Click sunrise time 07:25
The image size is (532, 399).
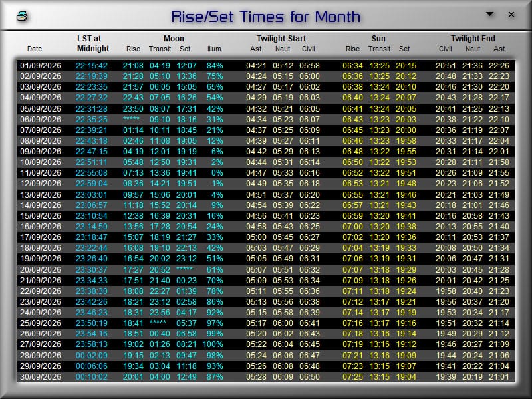coord(353,377)
